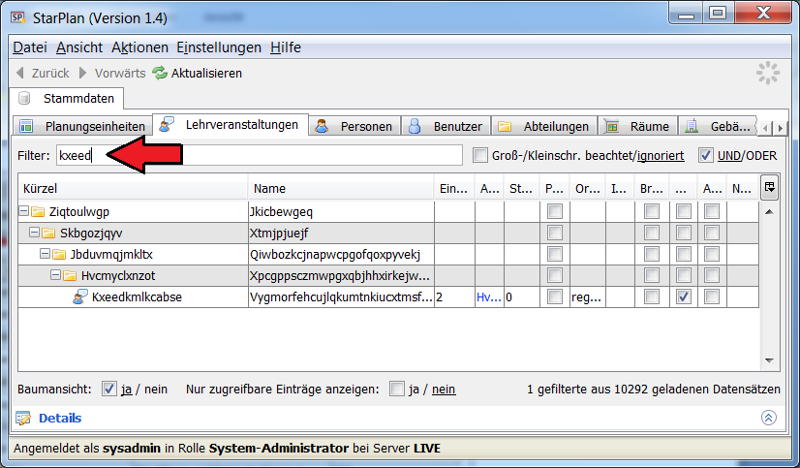Click the UND link
Screen dimensions: 800x468
[x=730, y=156]
